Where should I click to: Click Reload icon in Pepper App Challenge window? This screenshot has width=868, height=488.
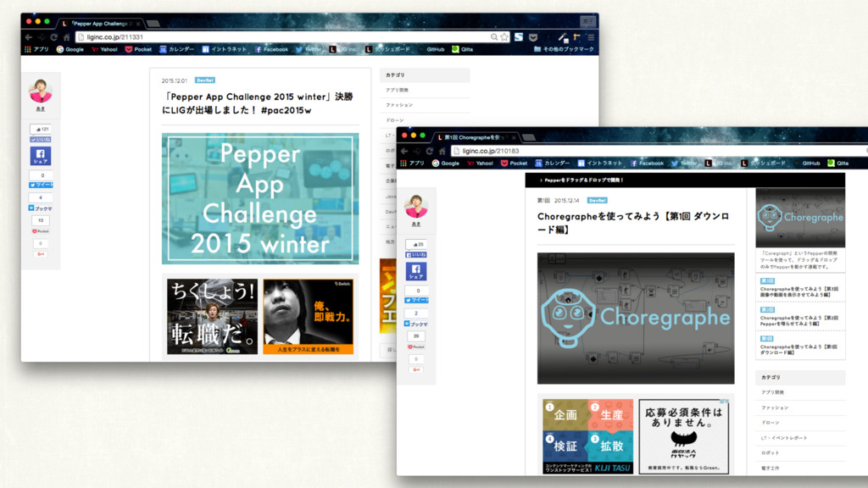[53, 37]
